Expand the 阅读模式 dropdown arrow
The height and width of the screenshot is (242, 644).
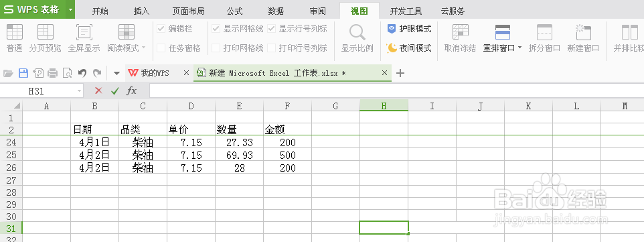tap(143, 48)
